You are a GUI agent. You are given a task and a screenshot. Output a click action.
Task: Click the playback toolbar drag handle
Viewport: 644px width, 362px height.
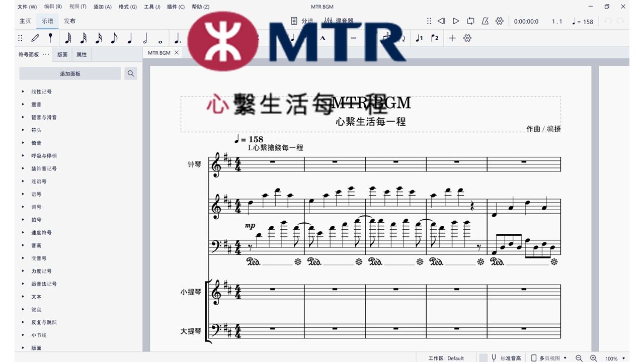(429, 21)
